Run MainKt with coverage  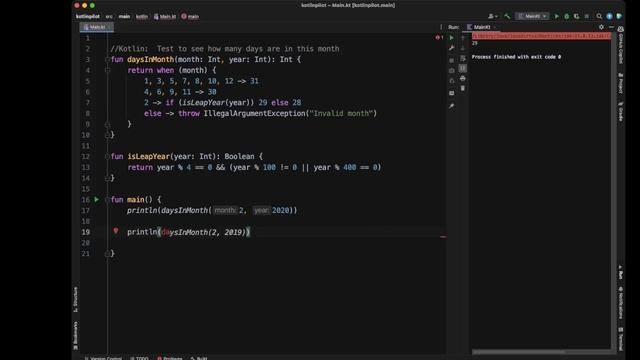[576, 16]
